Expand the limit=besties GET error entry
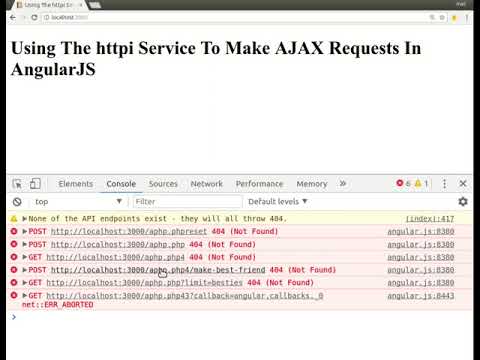Image resolution: width=480 pixels, height=360 pixels. coord(24,283)
